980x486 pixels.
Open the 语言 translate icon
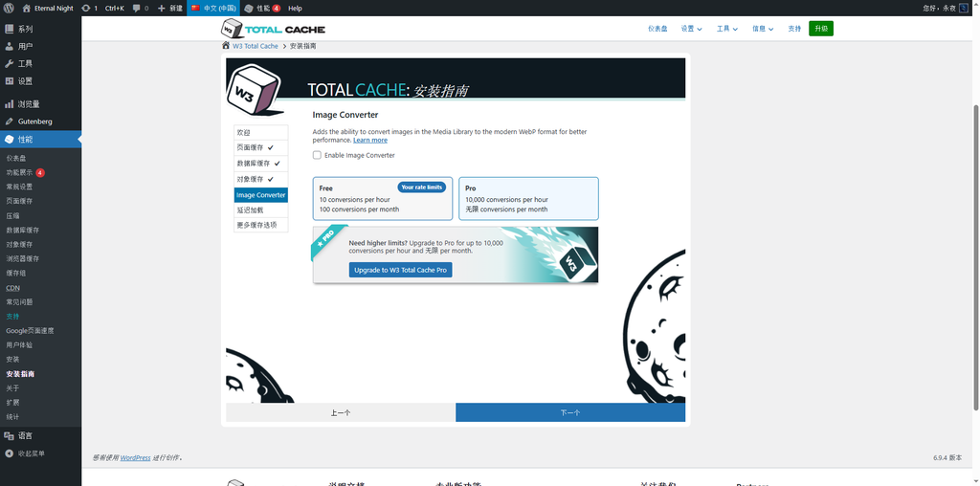pyautogui.click(x=10, y=436)
